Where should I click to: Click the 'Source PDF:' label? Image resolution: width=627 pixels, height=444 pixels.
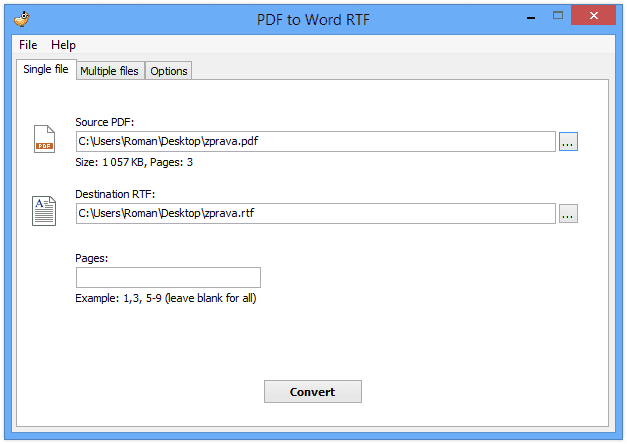pos(105,122)
